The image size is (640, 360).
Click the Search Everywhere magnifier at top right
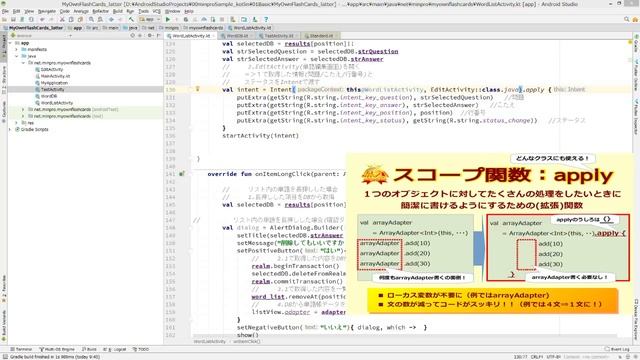[x=627, y=19]
